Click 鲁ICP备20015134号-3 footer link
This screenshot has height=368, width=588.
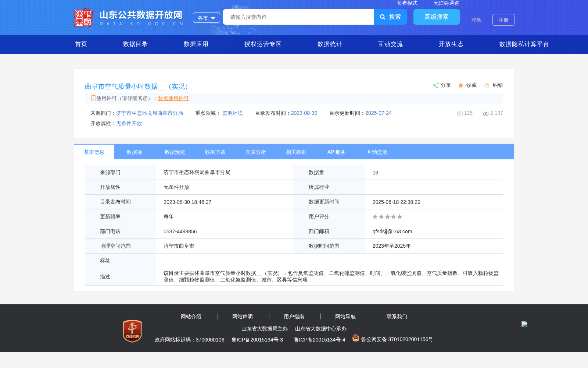(257, 340)
